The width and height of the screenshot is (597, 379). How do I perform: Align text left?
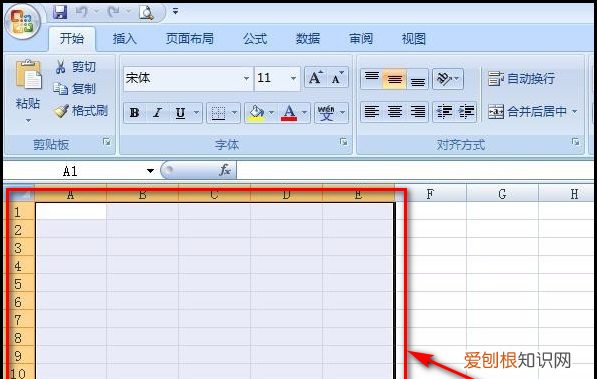pos(372,112)
